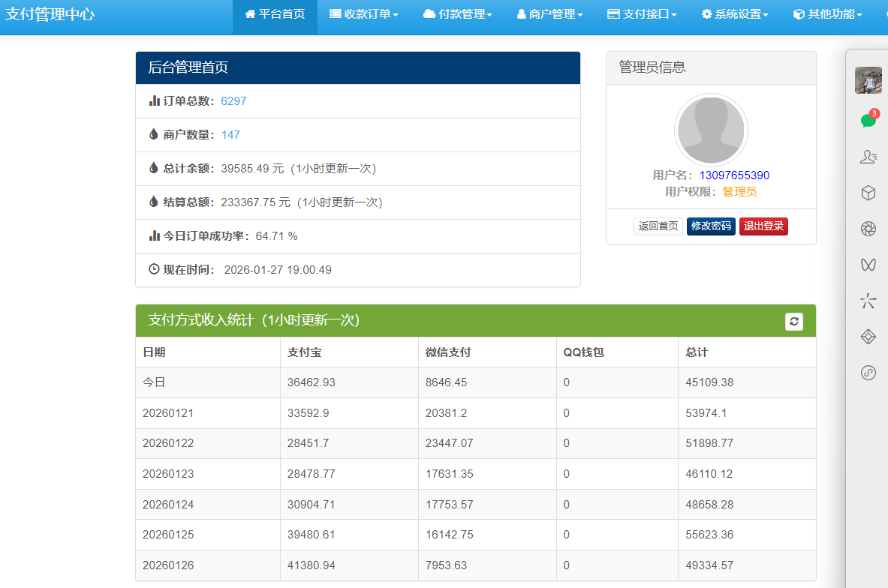Viewport: 888px width, 588px height.
Task: Expand the 其他功能 dropdown menu
Action: tap(828, 14)
